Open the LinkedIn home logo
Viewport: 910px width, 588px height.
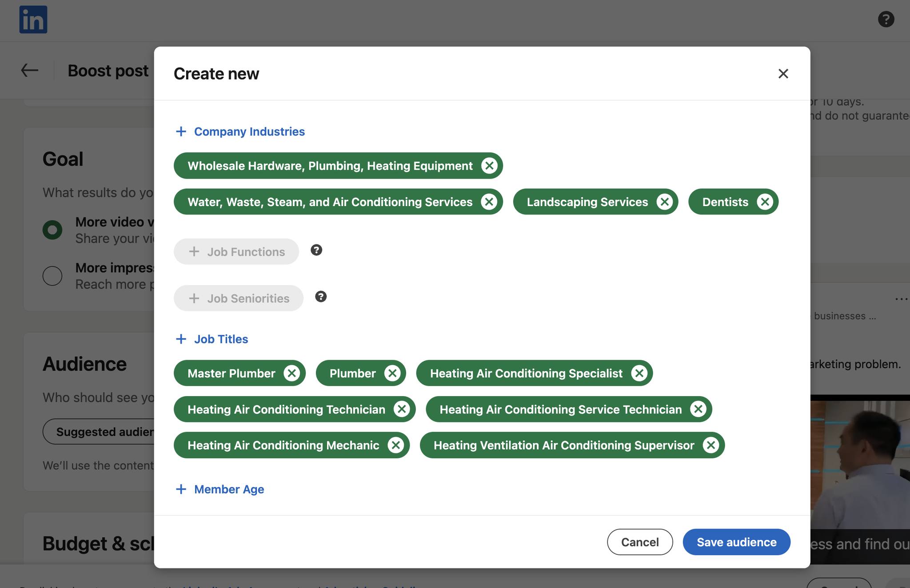click(33, 20)
